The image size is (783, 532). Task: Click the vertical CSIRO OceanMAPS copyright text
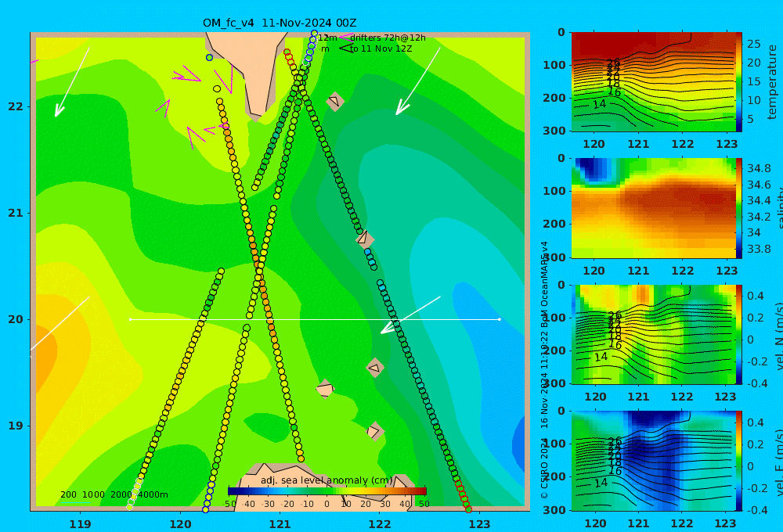coord(544,370)
